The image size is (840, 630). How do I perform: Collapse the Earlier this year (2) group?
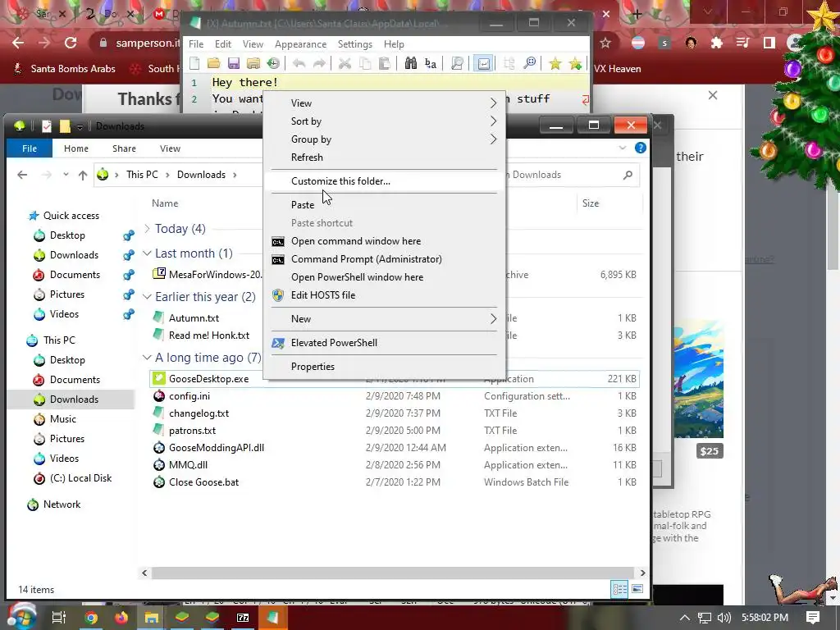147,296
